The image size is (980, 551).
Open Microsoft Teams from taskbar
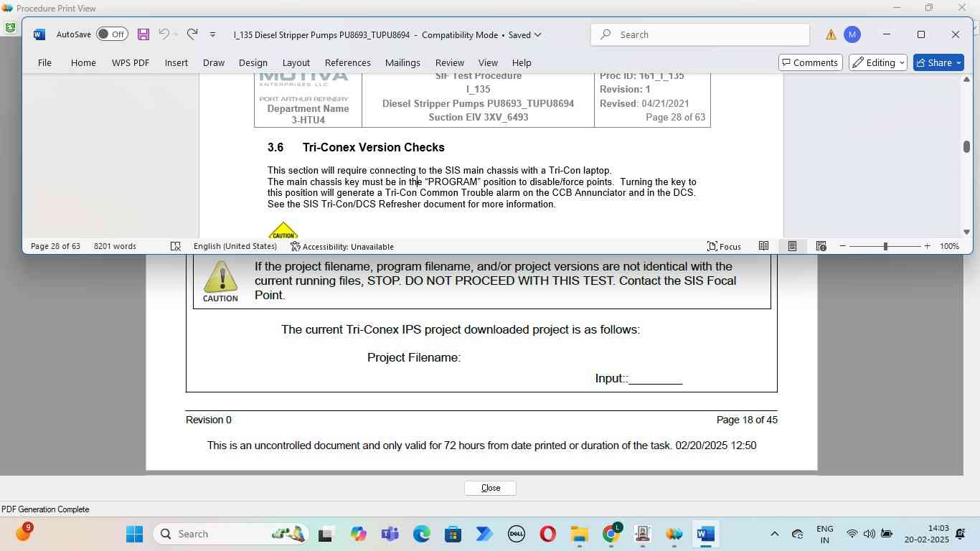tap(390, 534)
